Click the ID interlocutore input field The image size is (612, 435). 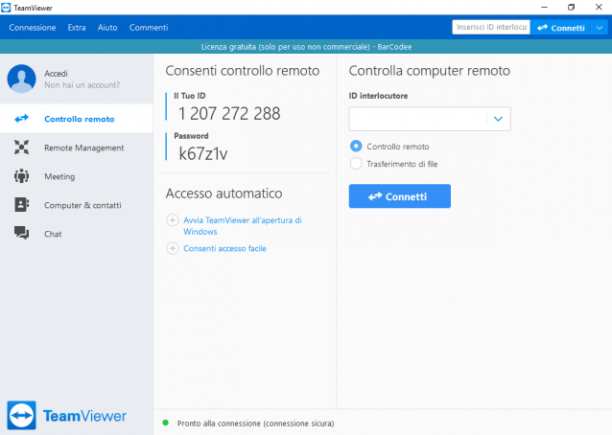pyautogui.click(x=418, y=119)
